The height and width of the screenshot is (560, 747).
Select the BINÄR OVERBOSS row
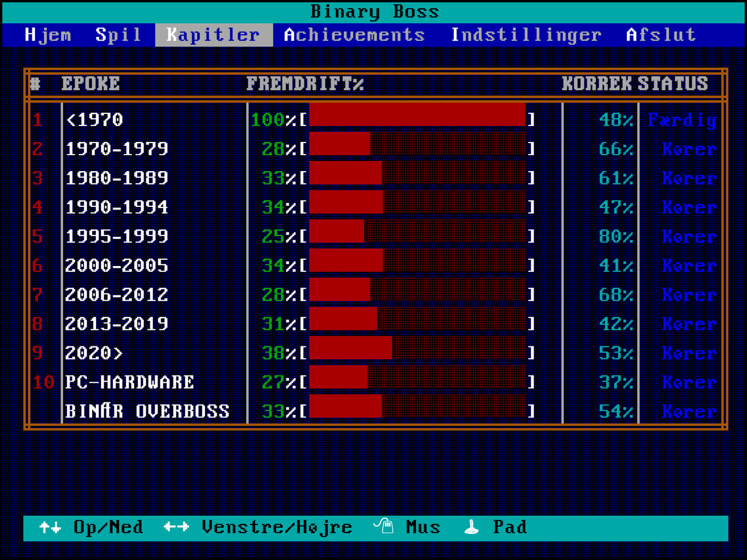[147, 411]
